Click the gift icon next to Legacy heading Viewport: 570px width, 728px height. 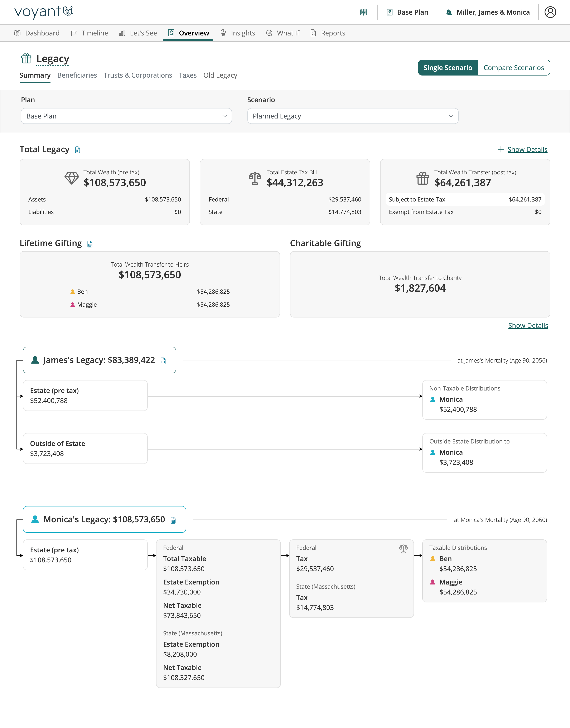[x=26, y=59]
